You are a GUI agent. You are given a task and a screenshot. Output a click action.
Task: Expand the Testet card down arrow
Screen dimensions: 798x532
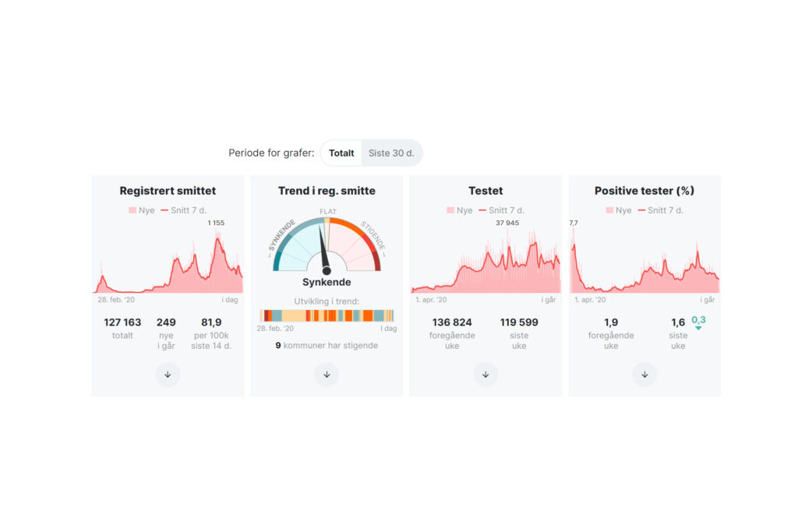[x=486, y=375]
